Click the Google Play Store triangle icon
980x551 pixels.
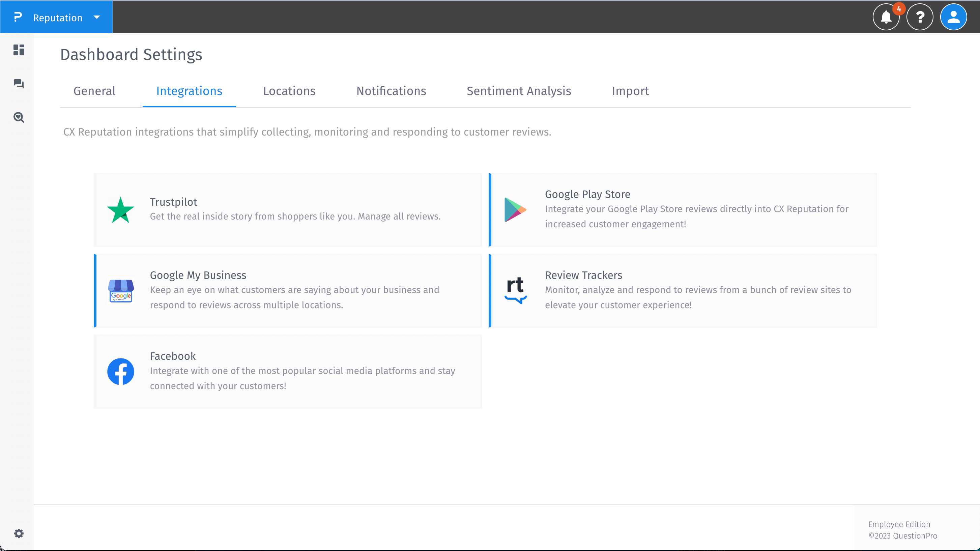515,210
